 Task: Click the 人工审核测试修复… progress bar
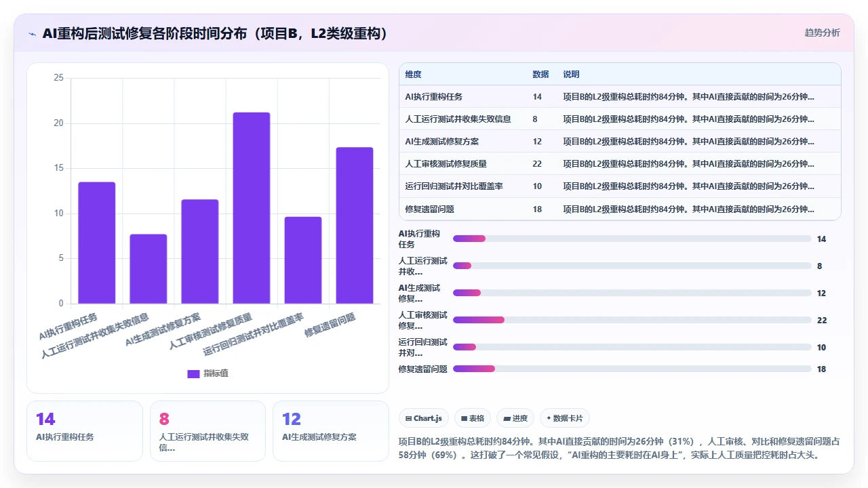(x=632, y=320)
